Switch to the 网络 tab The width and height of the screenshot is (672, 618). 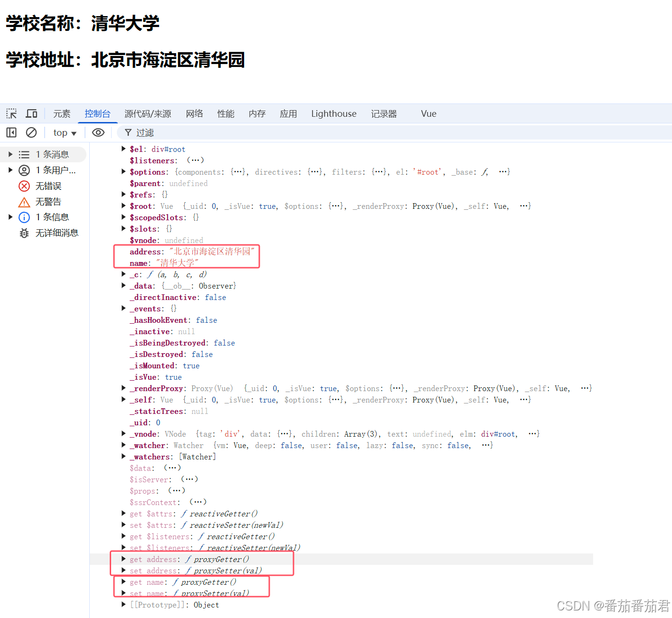pyautogui.click(x=194, y=113)
